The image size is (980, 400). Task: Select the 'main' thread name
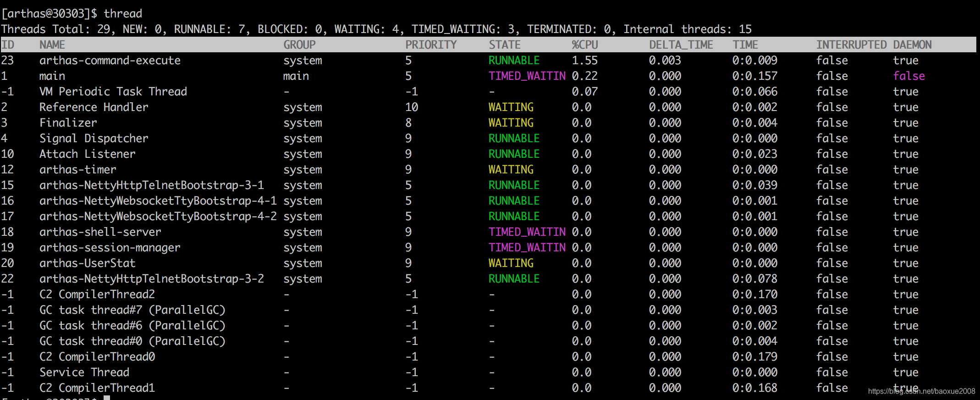(x=52, y=76)
